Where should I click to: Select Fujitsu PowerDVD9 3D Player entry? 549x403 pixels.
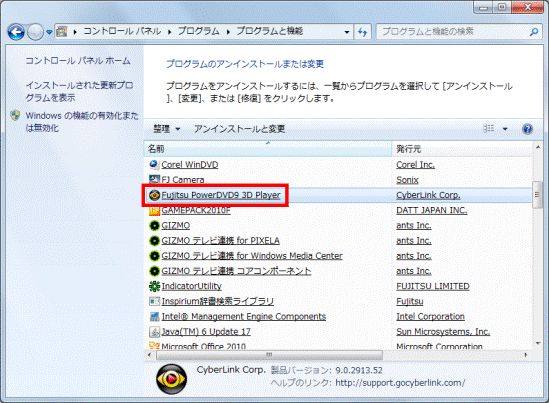click(x=221, y=195)
